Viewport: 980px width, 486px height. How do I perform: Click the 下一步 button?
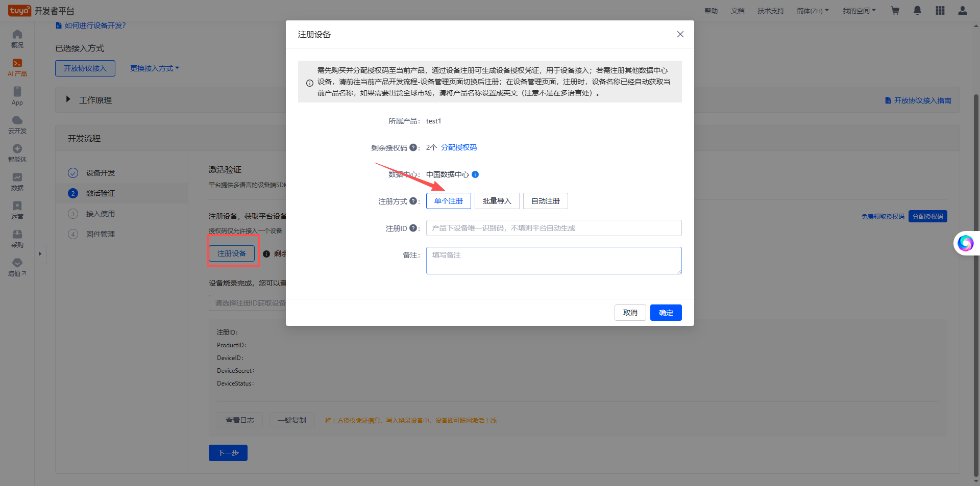pos(228,453)
